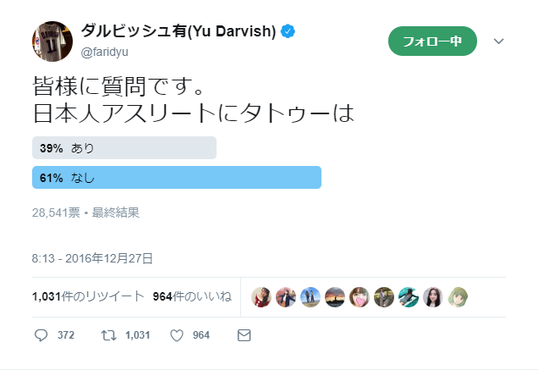
Task: Open first liker avatar in red
Action: [261, 297]
